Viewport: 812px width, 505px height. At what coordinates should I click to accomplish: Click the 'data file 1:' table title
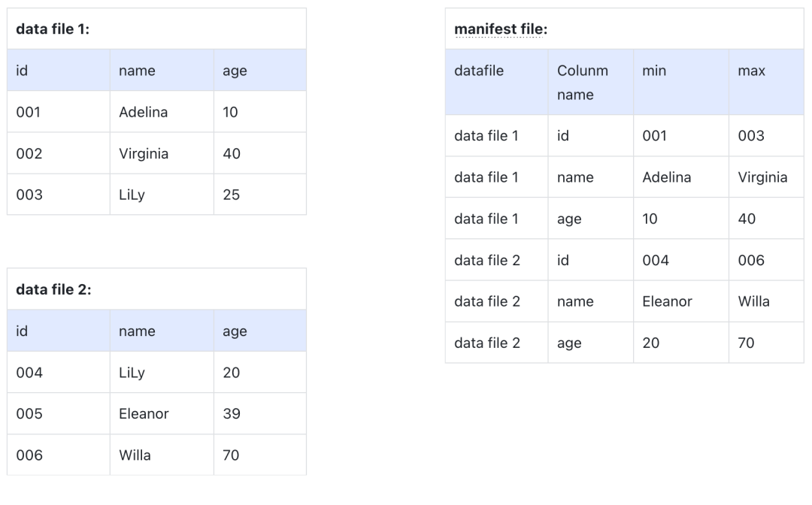53,29
